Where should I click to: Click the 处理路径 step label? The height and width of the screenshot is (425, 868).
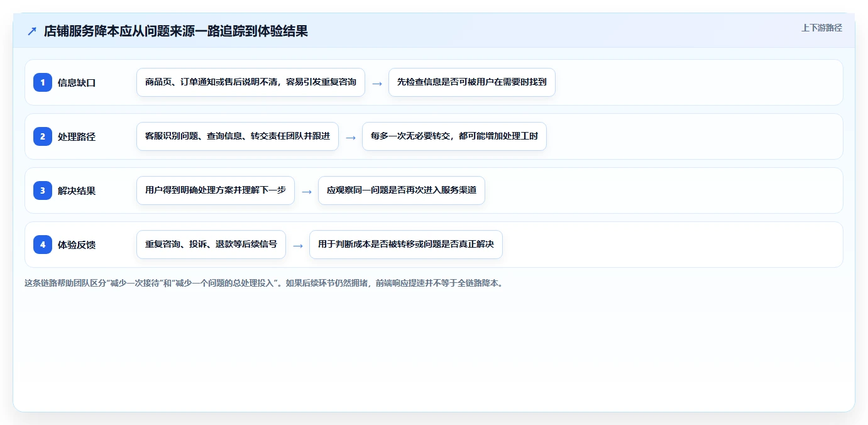point(77,136)
